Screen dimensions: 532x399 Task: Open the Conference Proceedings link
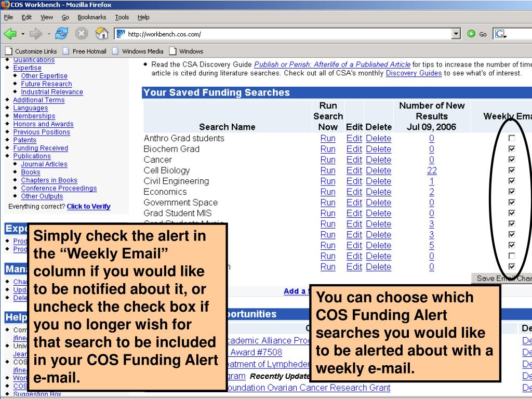pos(59,188)
